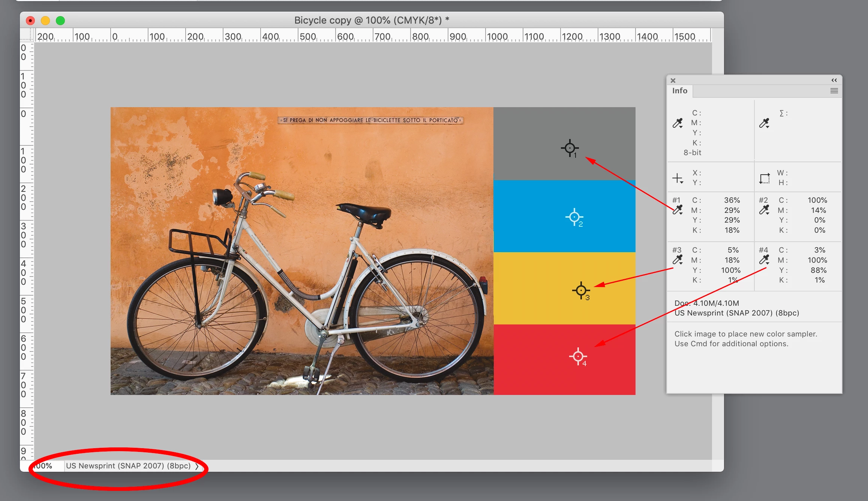Click color sampler marker 4 on red swatch
Image resolution: width=868 pixels, height=501 pixels.
pos(578,356)
